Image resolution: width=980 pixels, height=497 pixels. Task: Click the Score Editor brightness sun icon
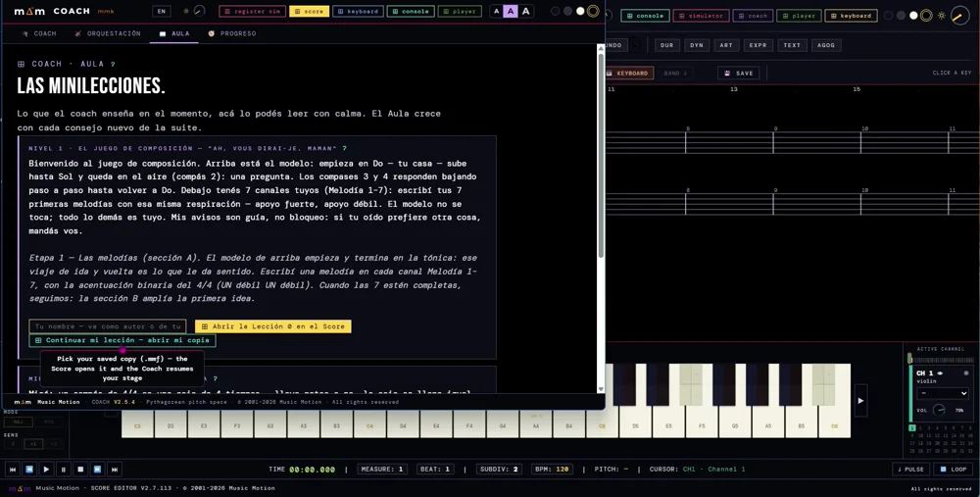click(x=942, y=16)
